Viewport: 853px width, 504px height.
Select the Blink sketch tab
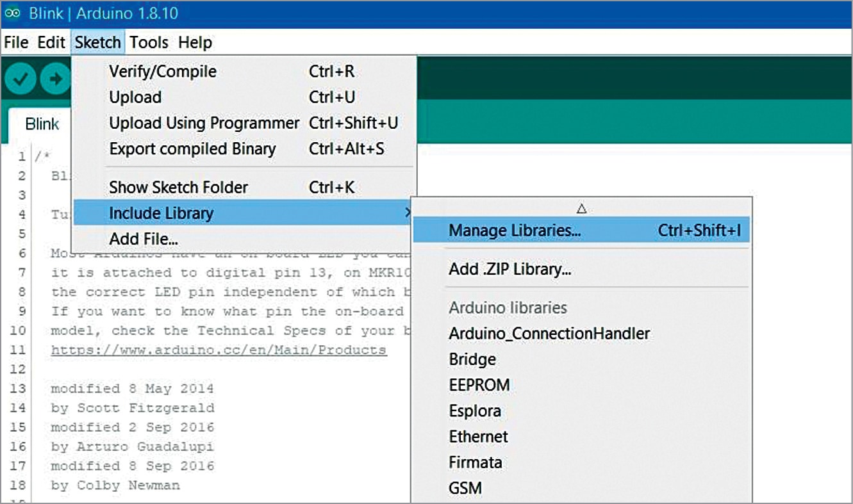[42, 124]
